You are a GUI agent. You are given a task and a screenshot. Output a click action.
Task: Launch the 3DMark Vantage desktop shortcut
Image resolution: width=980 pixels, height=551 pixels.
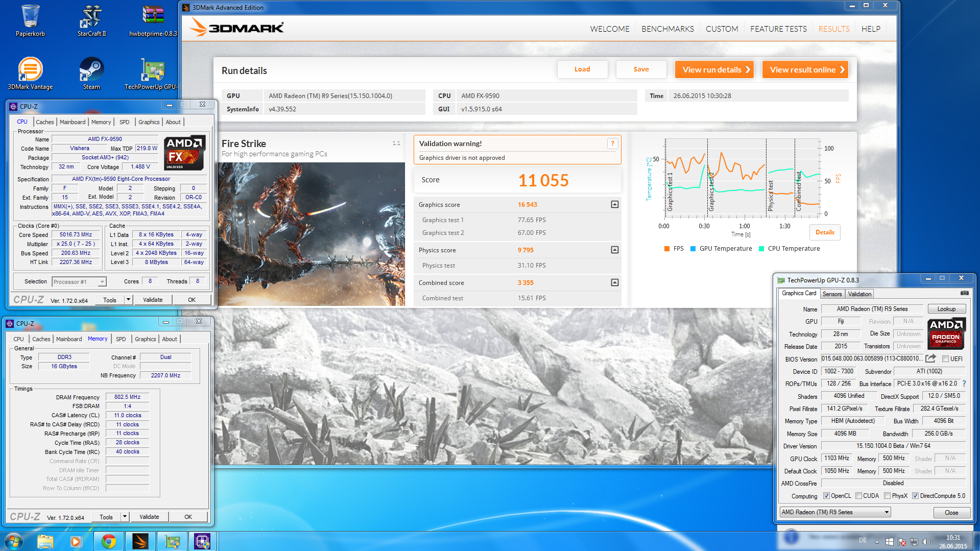[x=30, y=74]
